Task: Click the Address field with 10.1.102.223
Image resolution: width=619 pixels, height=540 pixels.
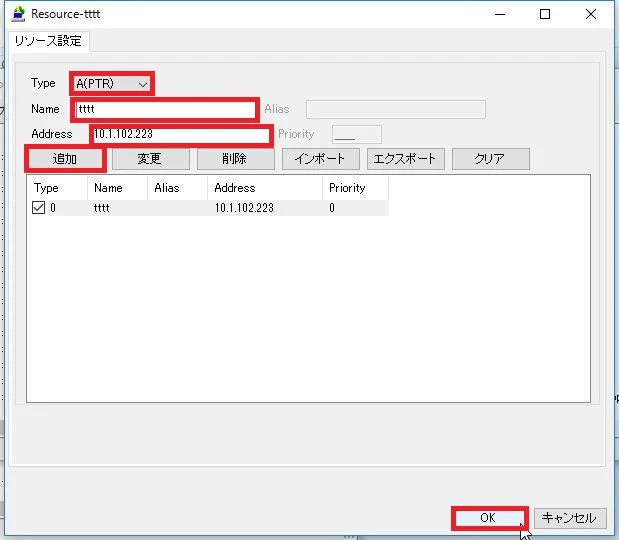Action: [x=181, y=135]
